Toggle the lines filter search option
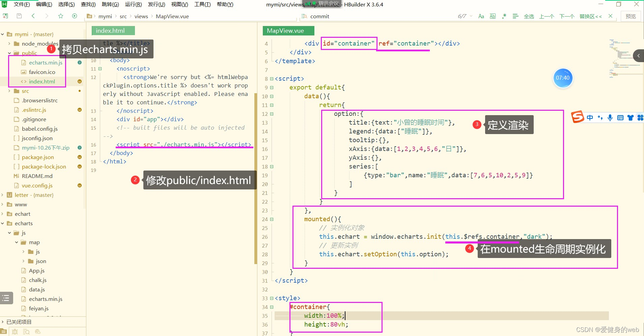Screen dimensions: 644x336 coord(515,16)
